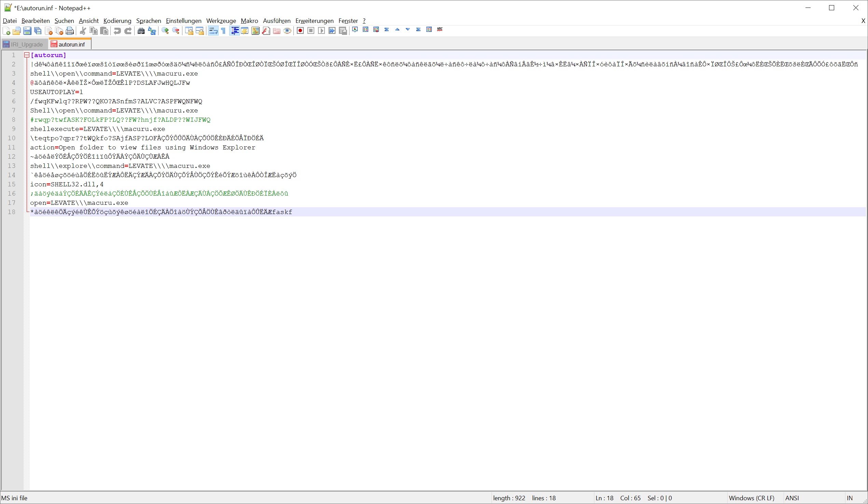The width and height of the screenshot is (868, 504).
Task: Click the Print toolbar icon
Action: [70, 31]
